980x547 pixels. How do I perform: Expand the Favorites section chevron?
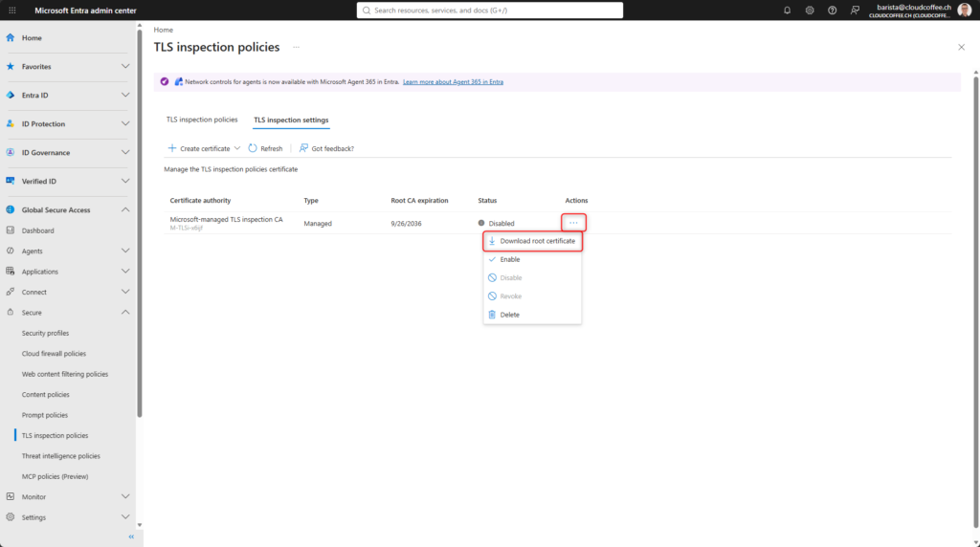[125, 66]
